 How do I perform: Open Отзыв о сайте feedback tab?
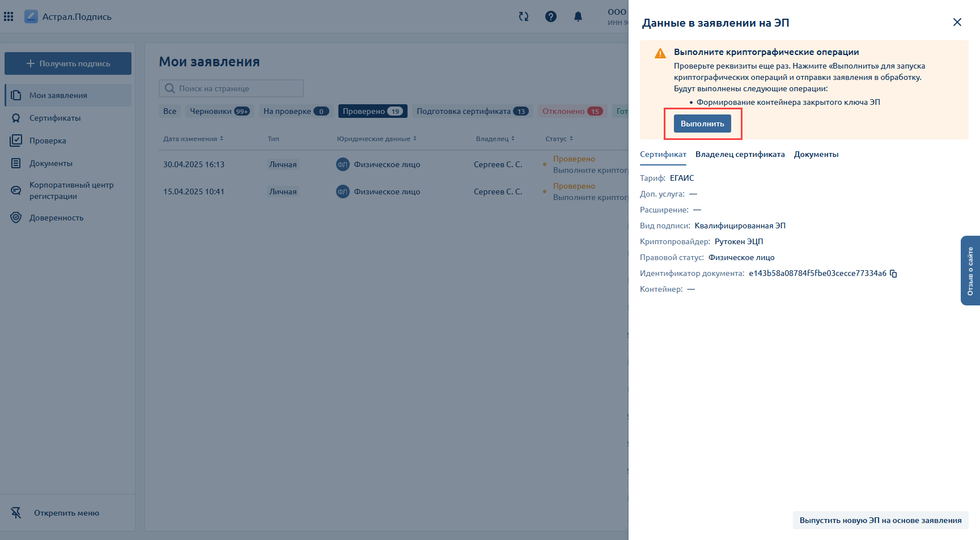pyautogui.click(x=970, y=271)
